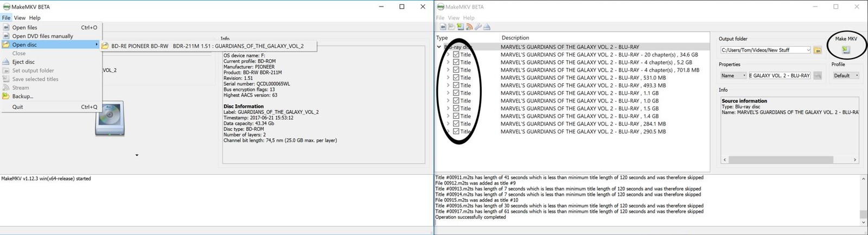Click the Eject disc toolbar icon in right window

point(487,27)
